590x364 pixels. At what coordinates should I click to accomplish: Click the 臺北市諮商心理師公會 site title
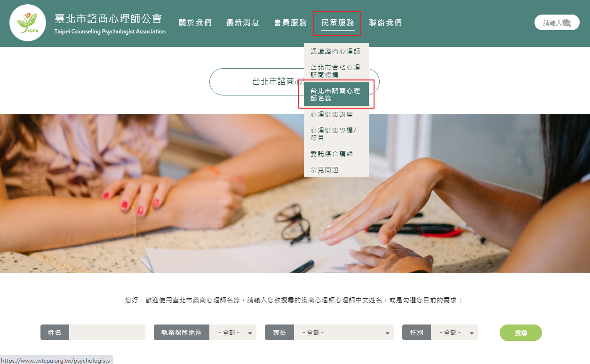tap(108, 19)
